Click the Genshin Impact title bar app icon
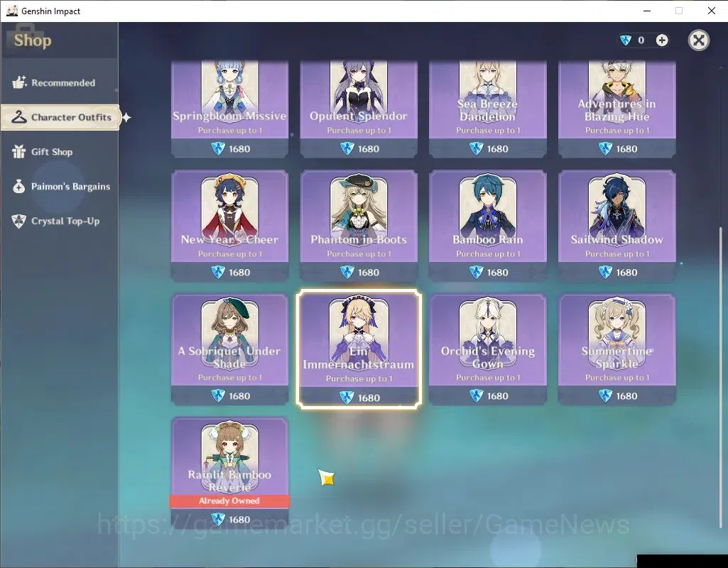The width and height of the screenshot is (728, 568). tap(11, 11)
